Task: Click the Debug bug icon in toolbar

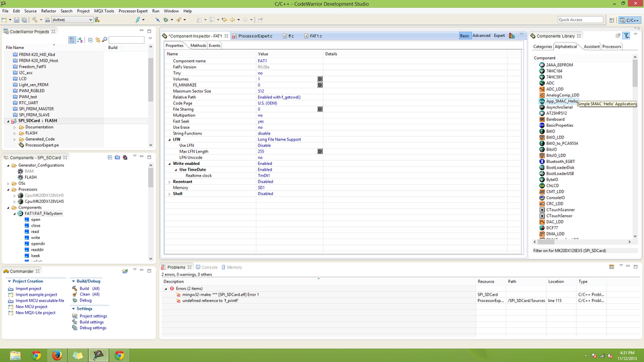Action: (166, 20)
